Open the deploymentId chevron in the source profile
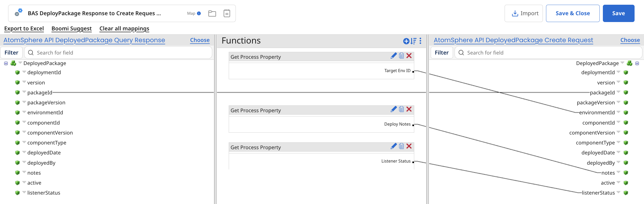 coord(24,72)
